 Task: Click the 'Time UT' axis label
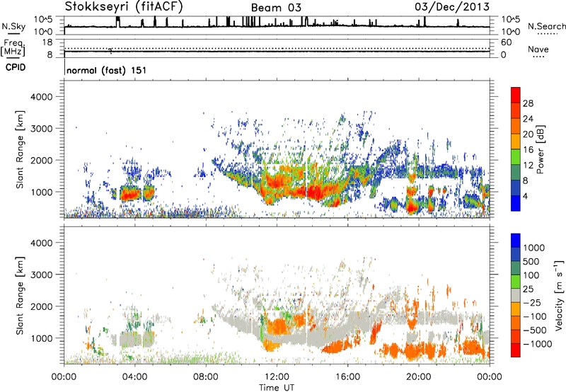(x=277, y=388)
